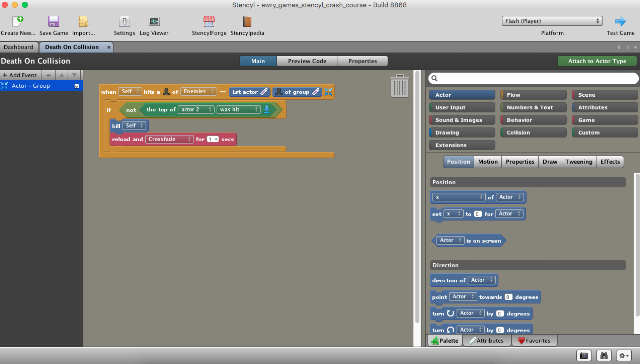
Task: Click the palette search input field
Action: (x=533, y=78)
